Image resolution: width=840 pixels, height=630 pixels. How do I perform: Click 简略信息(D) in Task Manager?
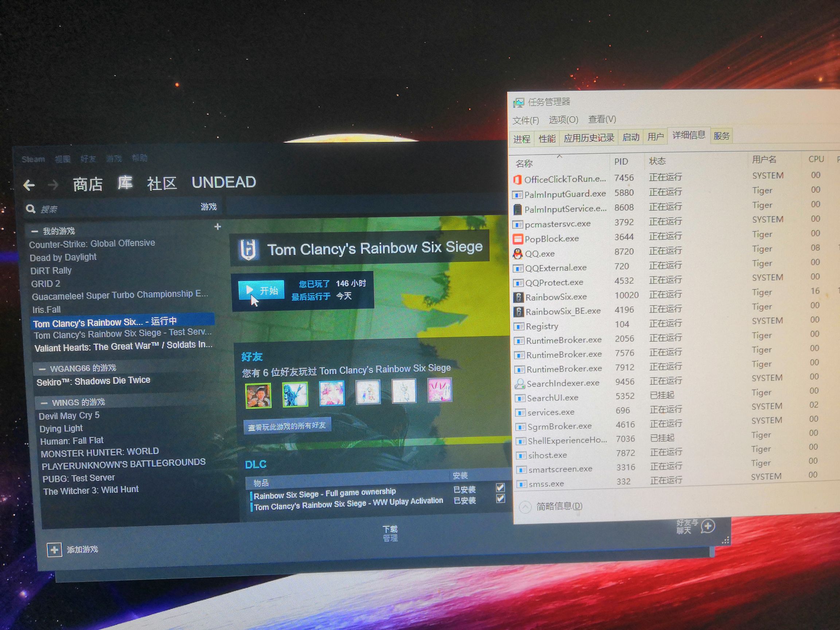[x=559, y=506]
